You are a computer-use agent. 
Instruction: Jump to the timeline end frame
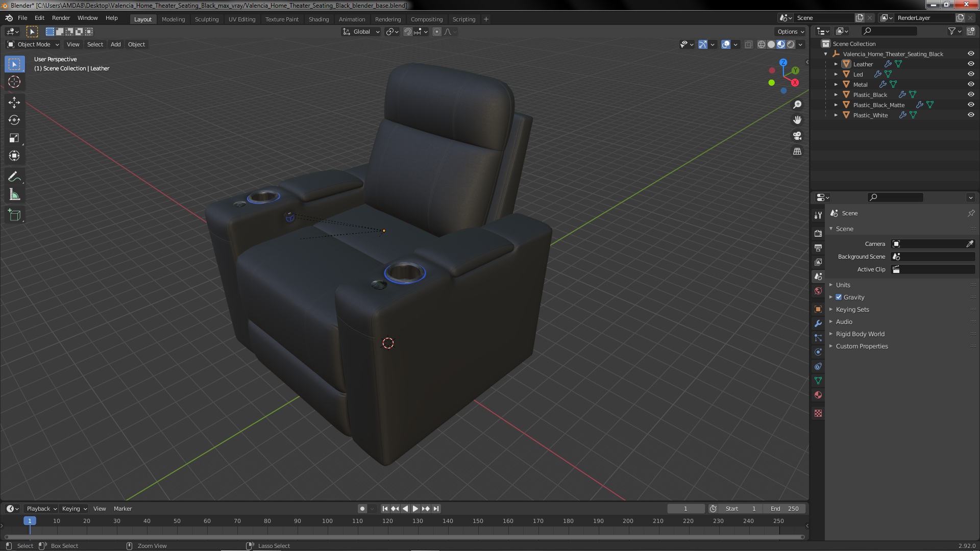click(436, 509)
